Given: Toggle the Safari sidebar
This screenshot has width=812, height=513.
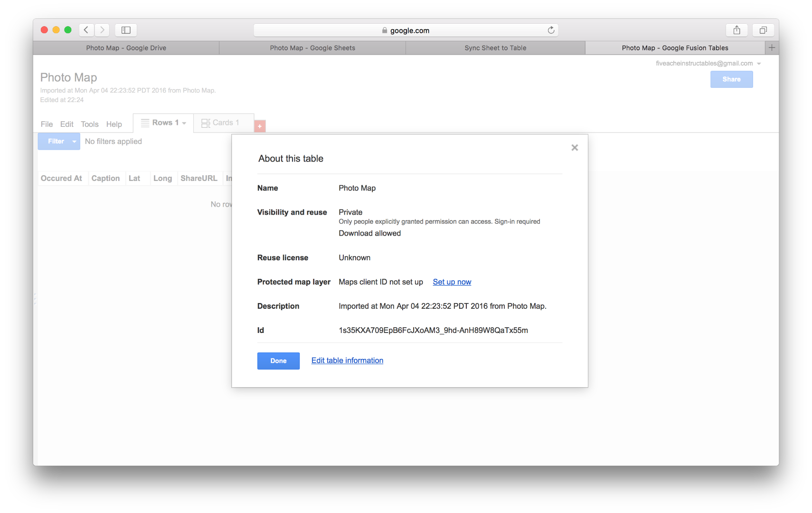Looking at the screenshot, I should (x=126, y=29).
